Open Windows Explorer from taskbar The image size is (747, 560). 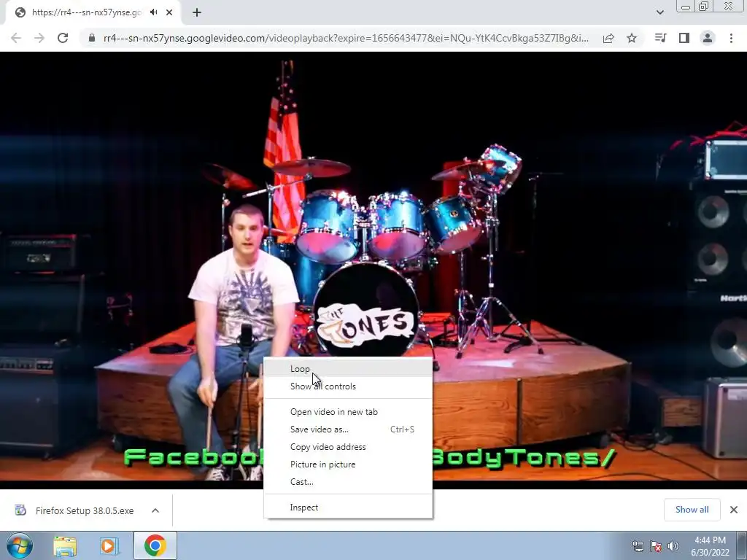coord(65,545)
